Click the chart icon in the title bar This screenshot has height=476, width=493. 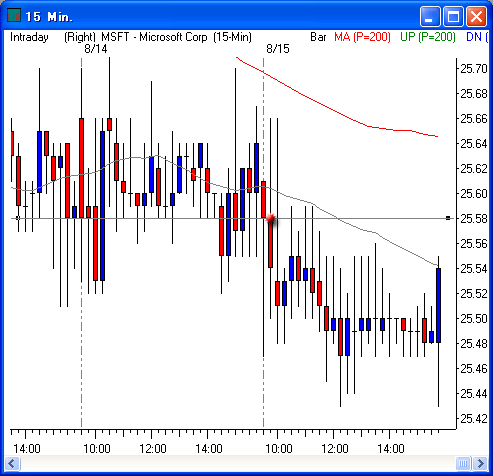(14, 15)
